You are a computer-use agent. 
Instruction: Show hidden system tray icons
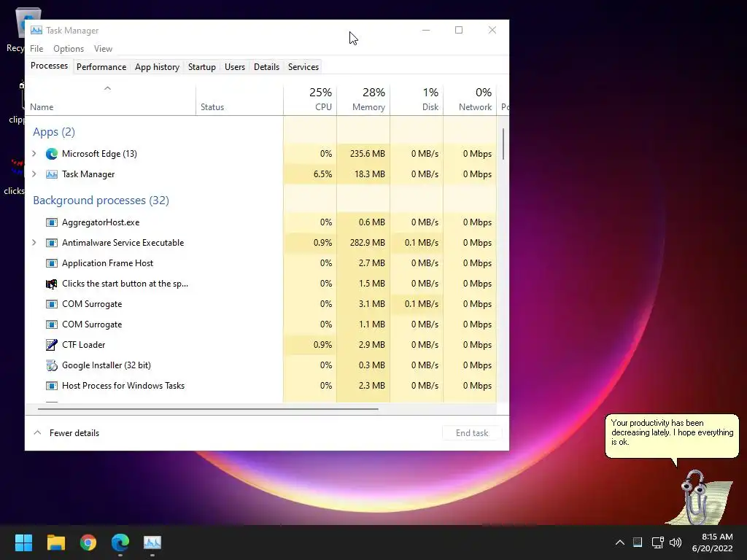point(620,542)
